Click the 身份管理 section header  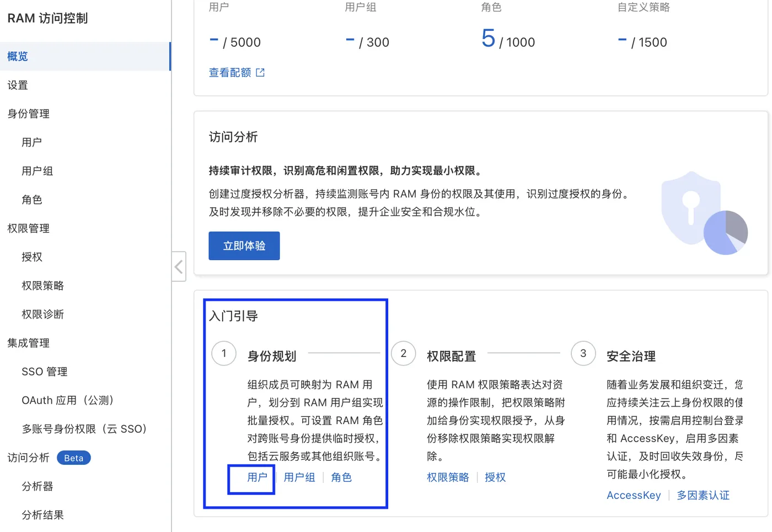pos(28,114)
